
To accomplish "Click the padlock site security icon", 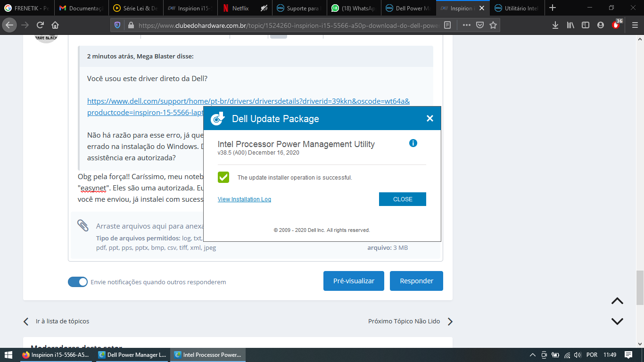I will click(131, 25).
